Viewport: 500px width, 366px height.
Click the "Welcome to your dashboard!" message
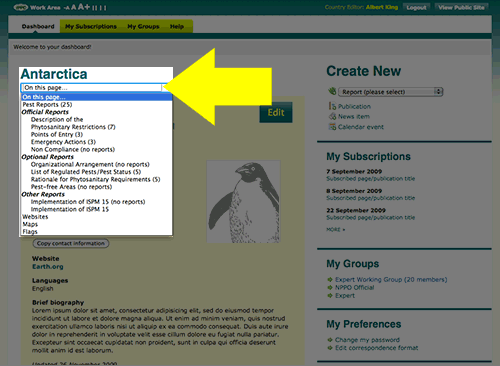(x=52, y=47)
